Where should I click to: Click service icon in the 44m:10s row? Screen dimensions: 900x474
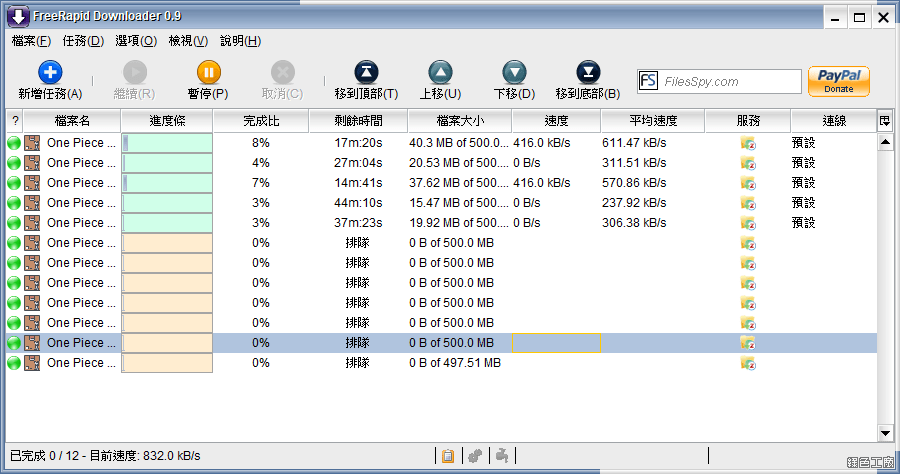coord(748,203)
